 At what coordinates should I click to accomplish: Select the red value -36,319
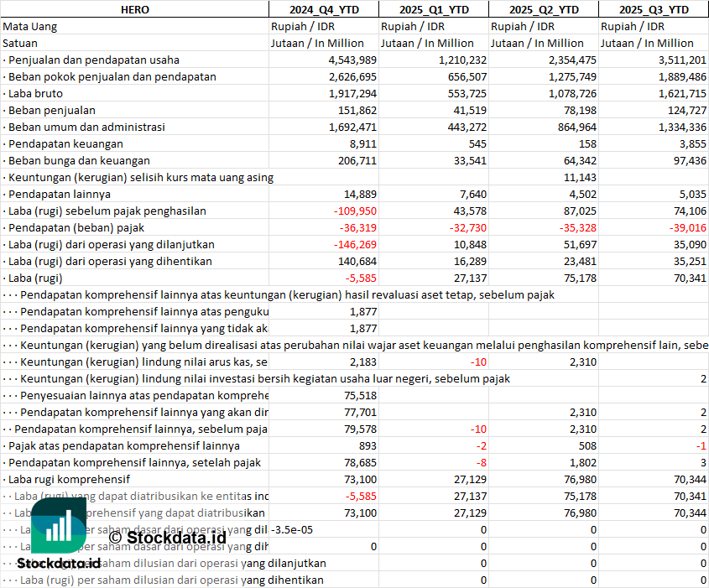coord(358,227)
